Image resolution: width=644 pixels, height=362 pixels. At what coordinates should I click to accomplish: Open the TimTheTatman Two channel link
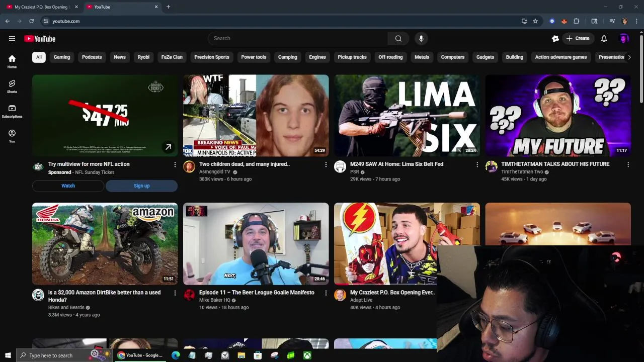pyautogui.click(x=522, y=172)
